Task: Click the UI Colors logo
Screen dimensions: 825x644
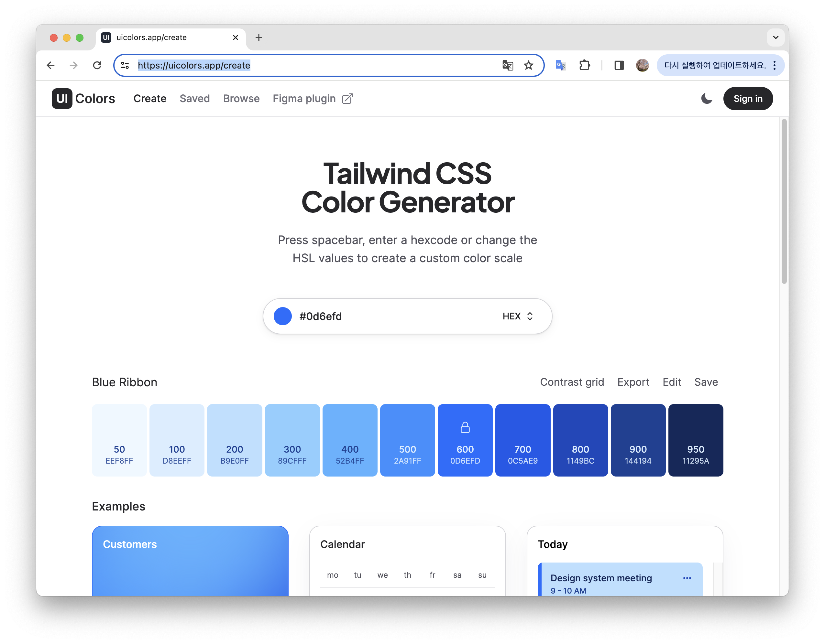Action: coord(83,99)
